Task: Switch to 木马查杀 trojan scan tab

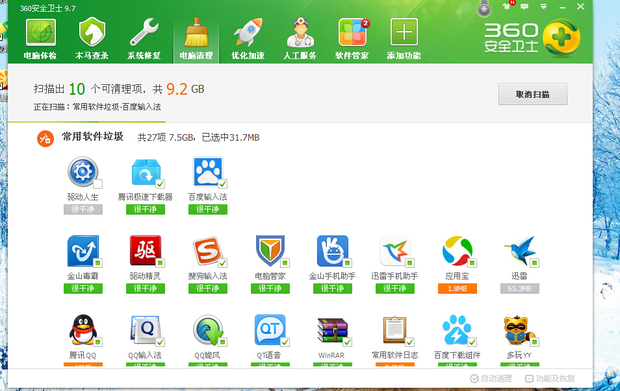Action: (x=92, y=39)
